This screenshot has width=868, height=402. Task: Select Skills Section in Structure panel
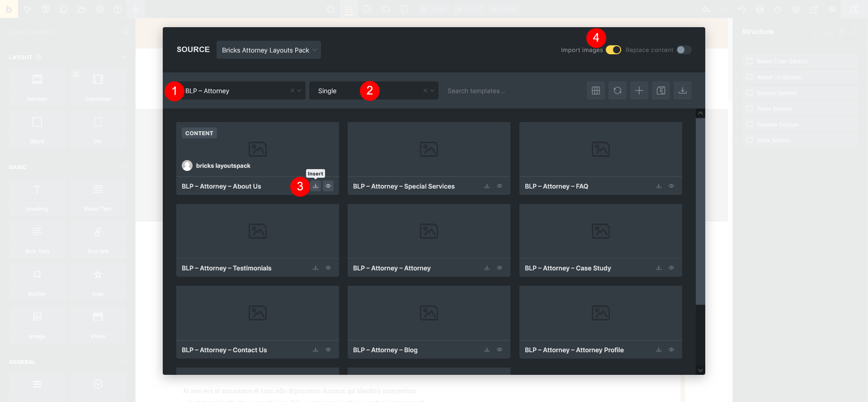coord(800,141)
